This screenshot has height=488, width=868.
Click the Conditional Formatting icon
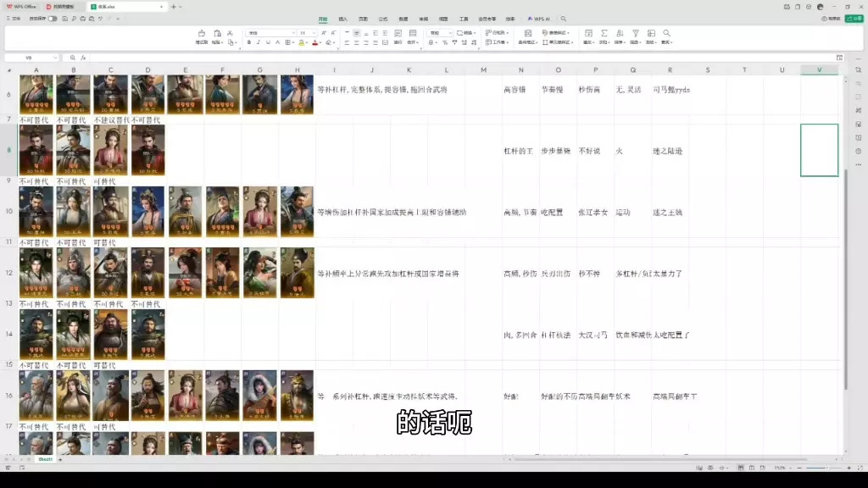[528, 34]
